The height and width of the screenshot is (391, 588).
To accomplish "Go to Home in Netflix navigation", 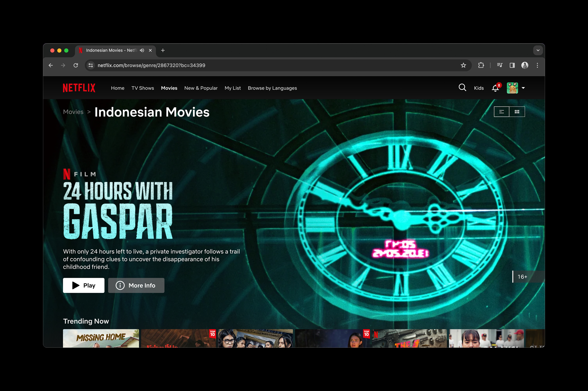I will pyautogui.click(x=118, y=88).
